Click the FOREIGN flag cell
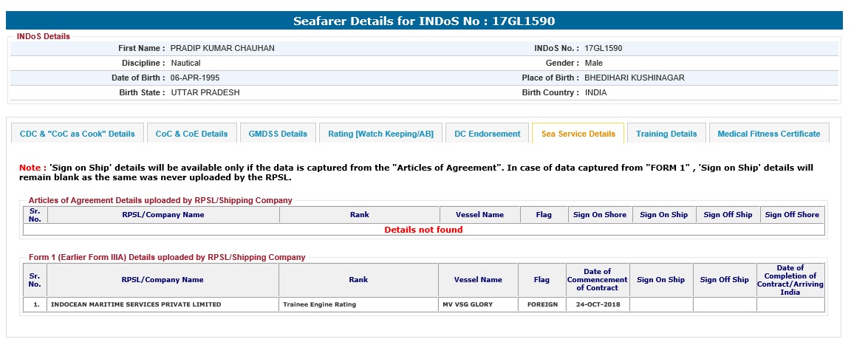868x342 pixels. tap(541, 304)
